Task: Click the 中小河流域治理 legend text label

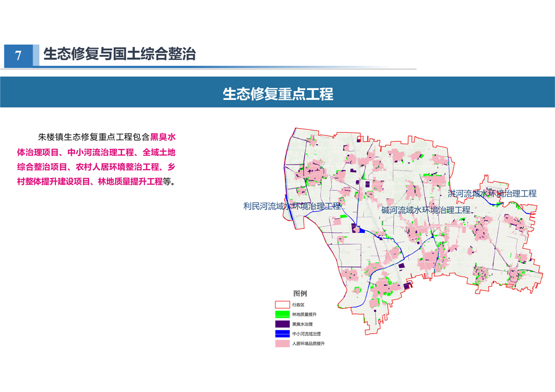Action: (306, 334)
